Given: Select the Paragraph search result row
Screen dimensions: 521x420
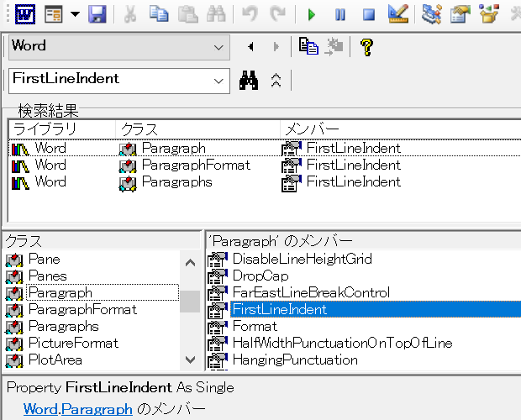Looking at the screenshot, I should 265,148.
